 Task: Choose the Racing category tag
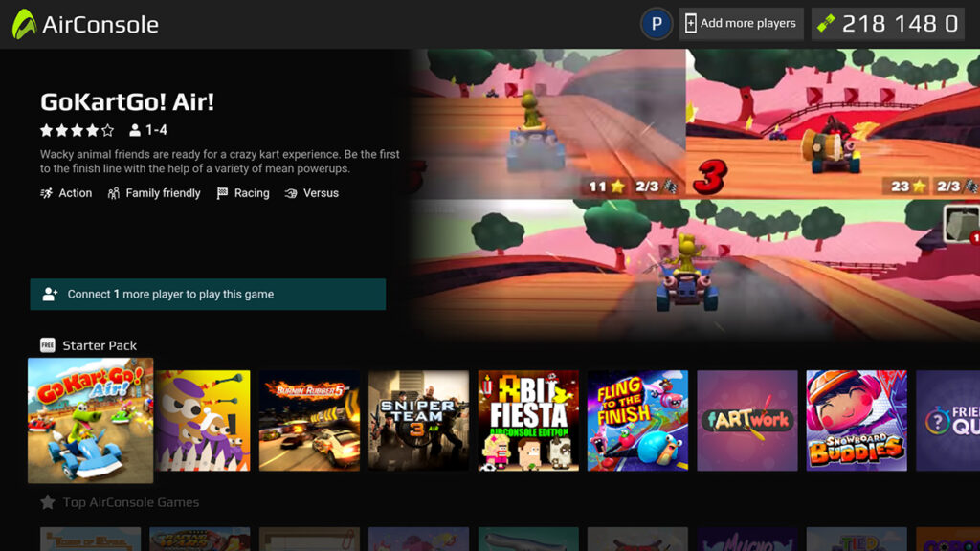pos(243,193)
